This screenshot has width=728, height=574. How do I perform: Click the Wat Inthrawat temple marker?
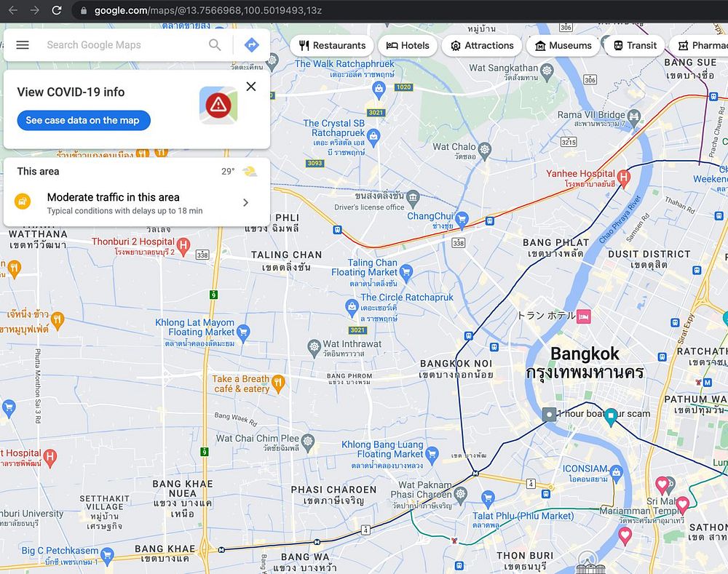(314, 346)
